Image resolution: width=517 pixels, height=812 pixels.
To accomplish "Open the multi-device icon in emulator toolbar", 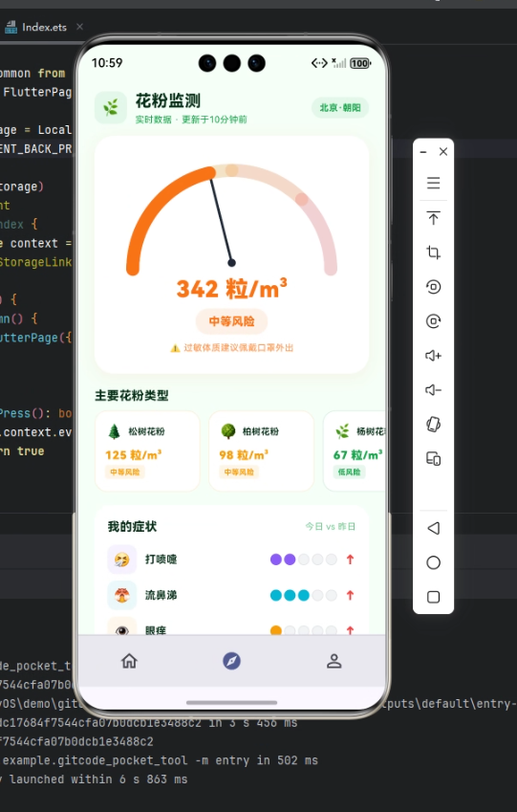I will 433,459.
